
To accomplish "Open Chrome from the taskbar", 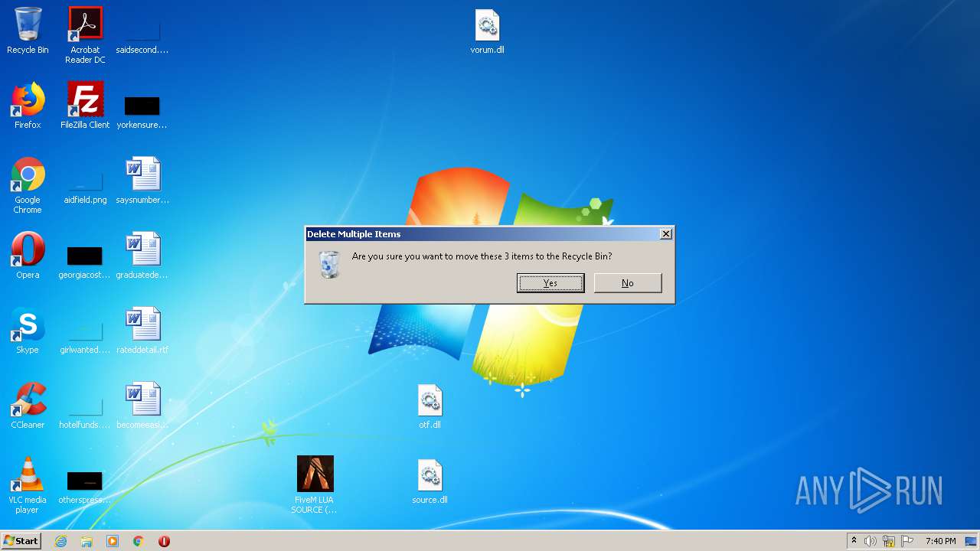I will pyautogui.click(x=139, y=541).
